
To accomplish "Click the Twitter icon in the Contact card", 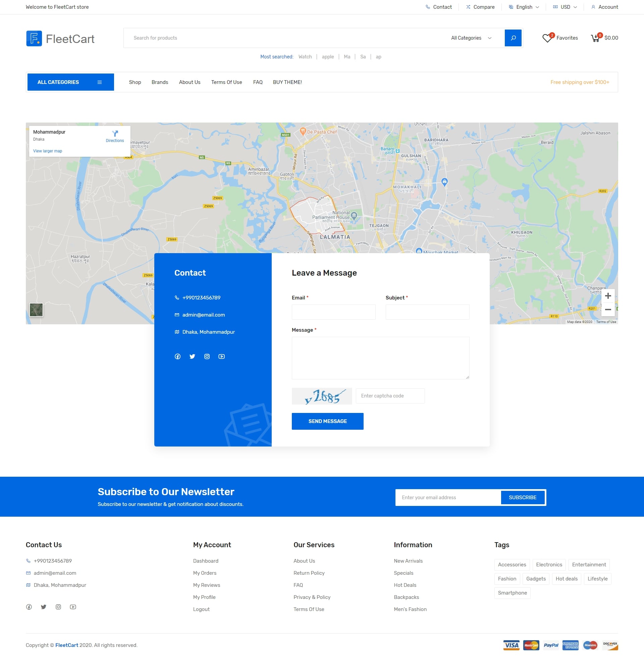I will [192, 356].
